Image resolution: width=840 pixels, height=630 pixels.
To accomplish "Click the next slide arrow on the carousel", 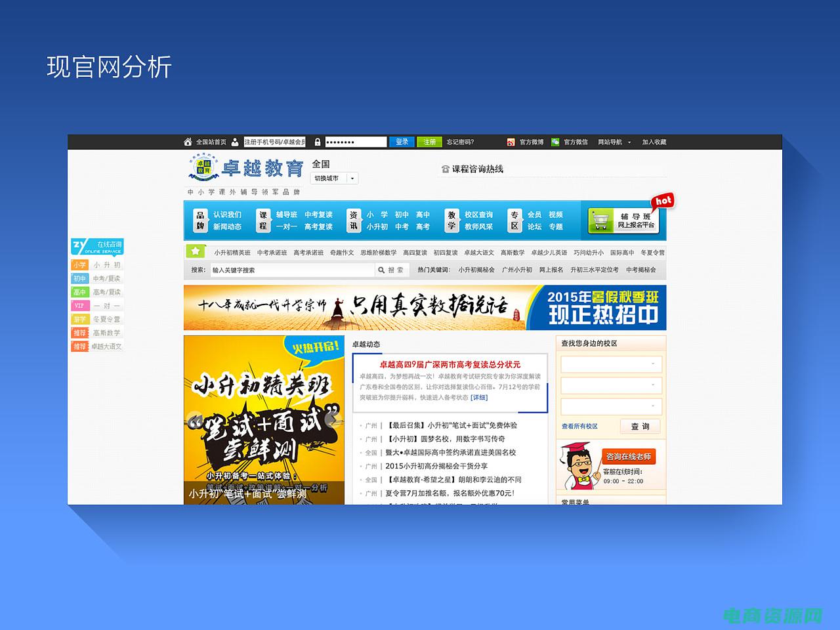I will click(334, 419).
